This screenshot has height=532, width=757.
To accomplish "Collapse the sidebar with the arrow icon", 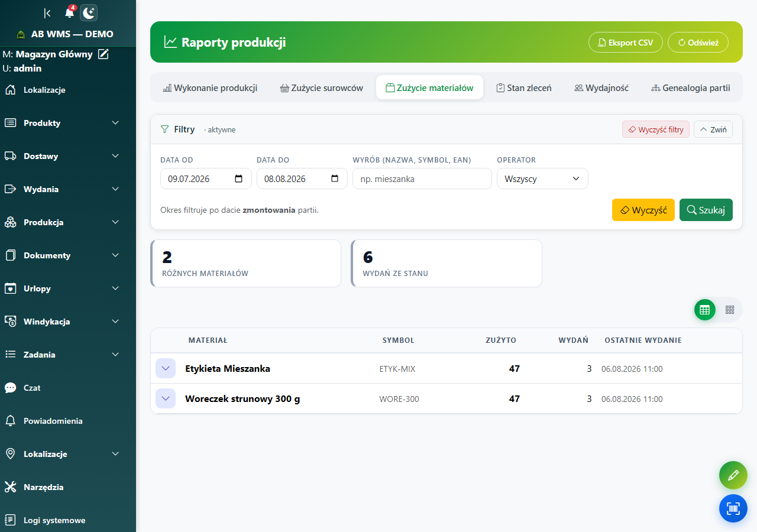I will coord(47,13).
